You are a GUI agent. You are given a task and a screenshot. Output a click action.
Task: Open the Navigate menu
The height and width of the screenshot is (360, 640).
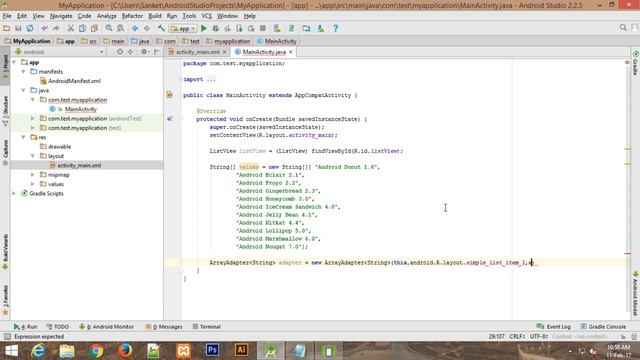(x=61, y=16)
